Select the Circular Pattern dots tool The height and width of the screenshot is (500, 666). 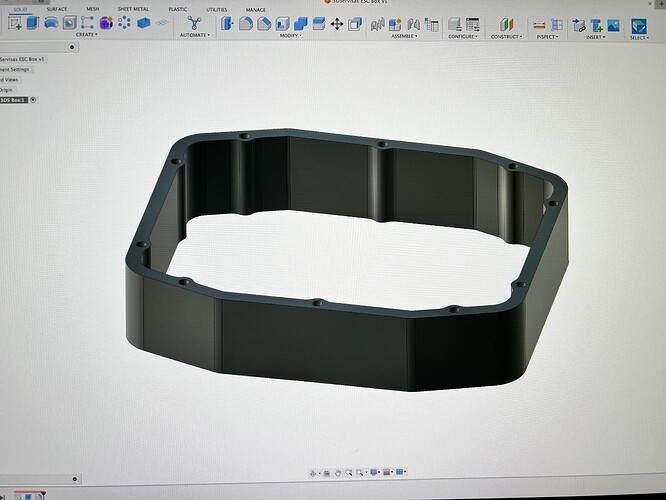(x=124, y=23)
